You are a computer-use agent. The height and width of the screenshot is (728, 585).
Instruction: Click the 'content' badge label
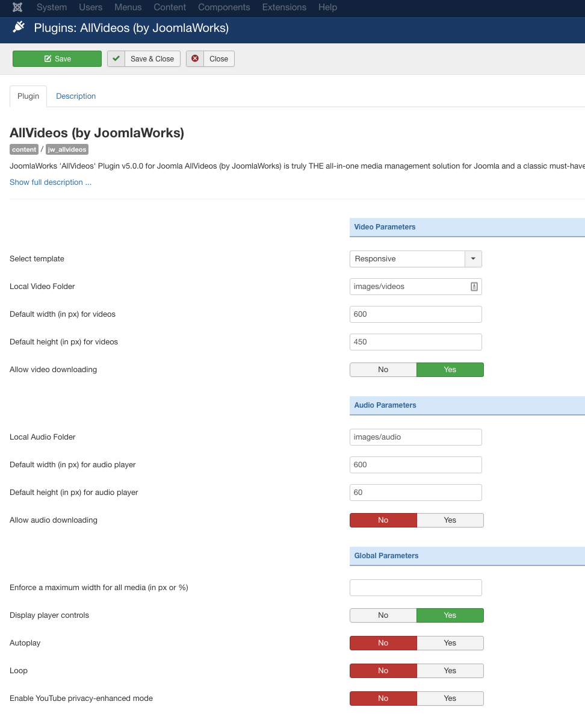[x=24, y=150]
